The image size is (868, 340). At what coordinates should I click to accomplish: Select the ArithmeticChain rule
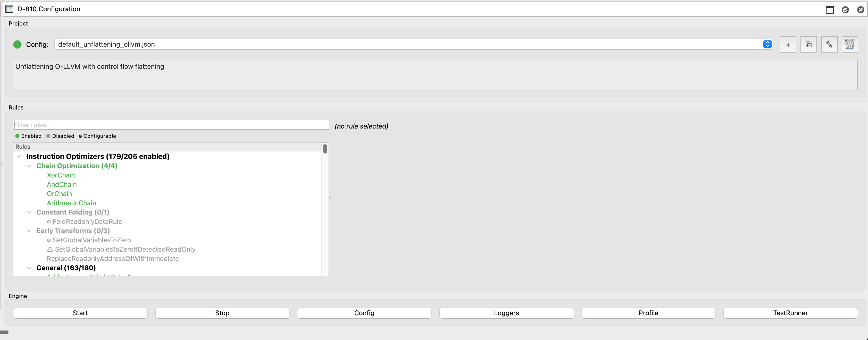coord(71,203)
